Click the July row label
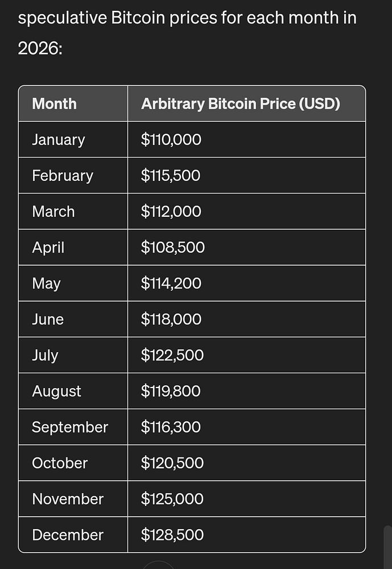392x569 pixels. (45, 355)
